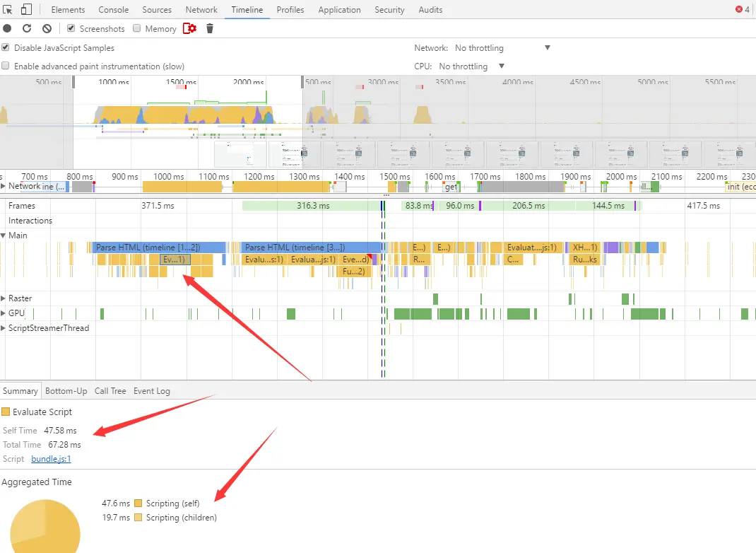The image size is (756, 553).
Task: Select the Event Log tab
Action: point(152,391)
